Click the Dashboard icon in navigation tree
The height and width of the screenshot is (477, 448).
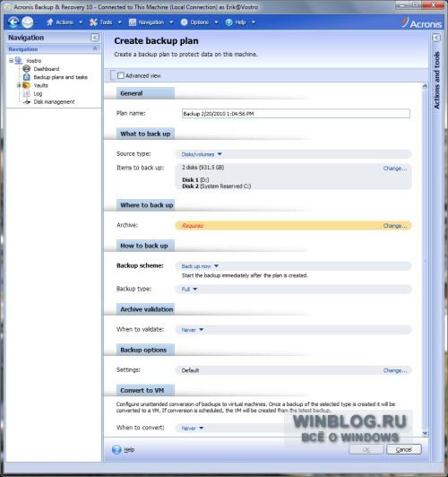pos(27,69)
